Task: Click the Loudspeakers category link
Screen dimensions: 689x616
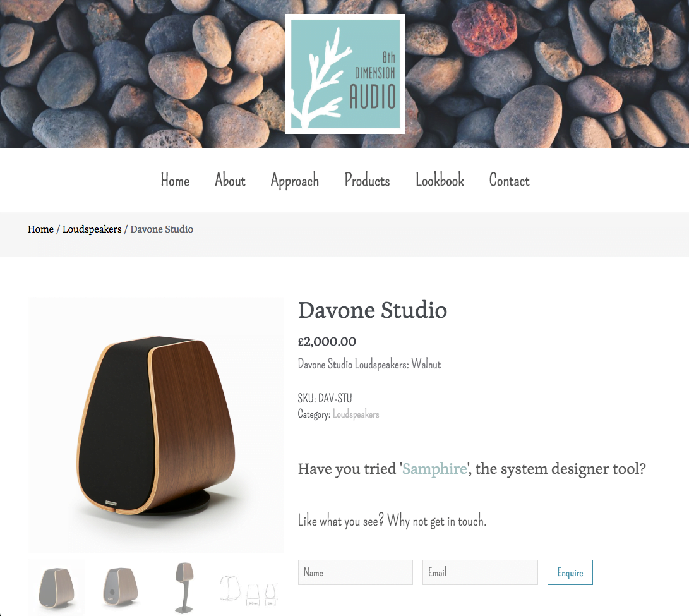Action: click(356, 414)
